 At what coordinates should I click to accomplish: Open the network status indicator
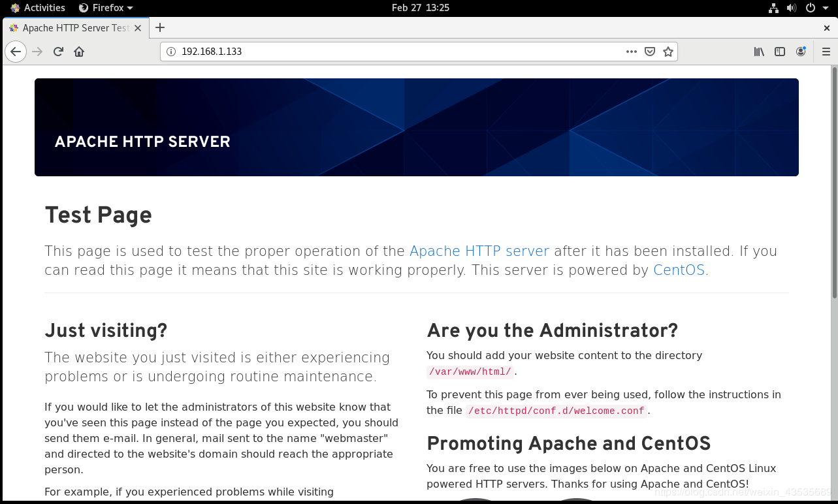click(x=773, y=8)
